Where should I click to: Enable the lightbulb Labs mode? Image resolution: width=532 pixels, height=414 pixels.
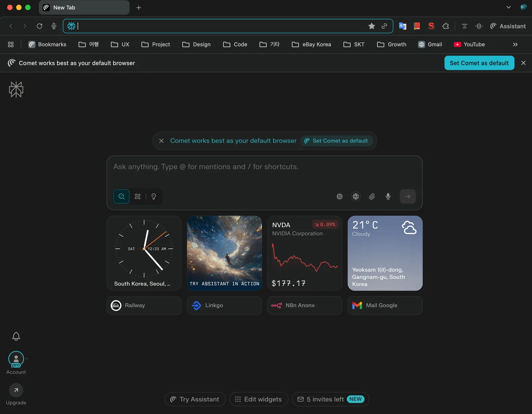tap(154, 197)
